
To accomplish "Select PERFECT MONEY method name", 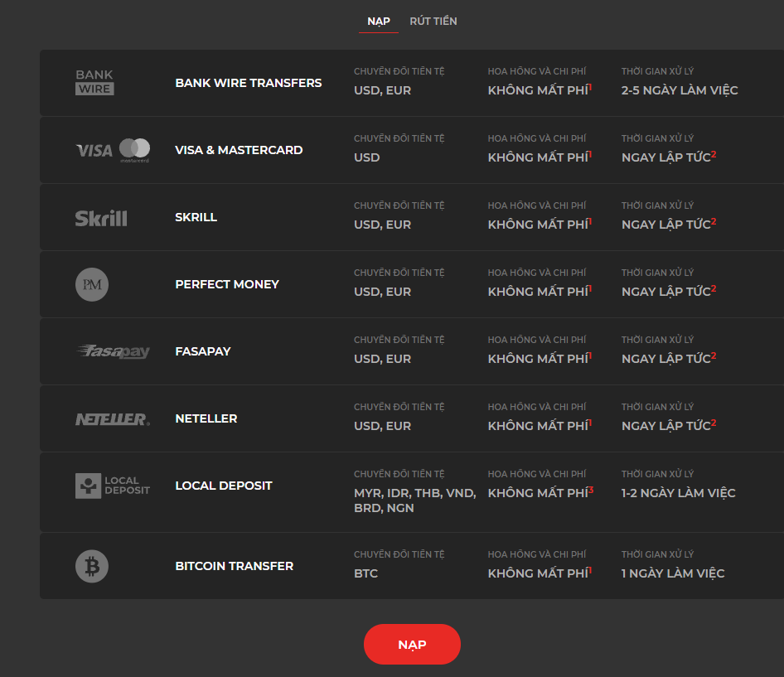I will pos(227,284).
